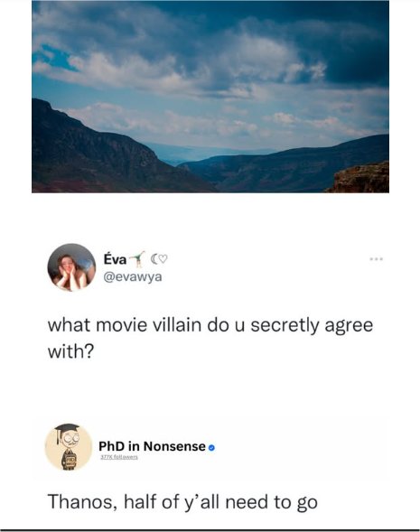420x532 pixels.
Task: Click the rocky orange cliff in the photo
Action: pos(360,179)
